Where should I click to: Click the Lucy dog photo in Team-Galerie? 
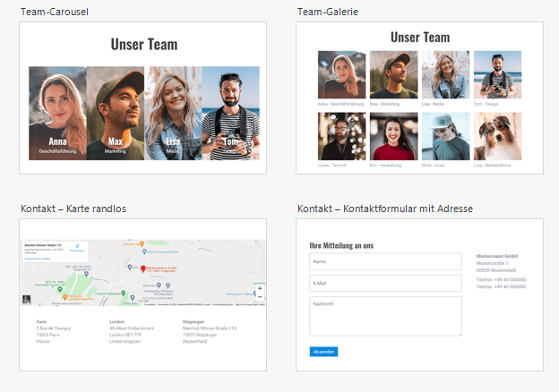coord(498,136)
